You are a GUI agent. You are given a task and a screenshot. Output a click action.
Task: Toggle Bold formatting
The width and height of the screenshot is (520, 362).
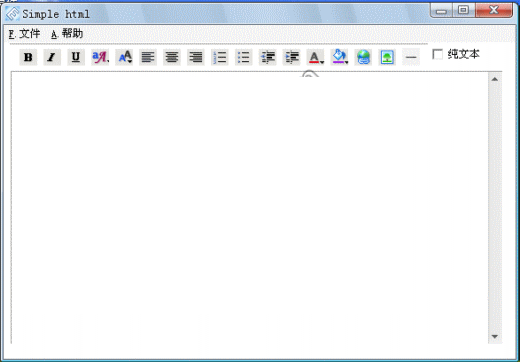coord(28,57)
